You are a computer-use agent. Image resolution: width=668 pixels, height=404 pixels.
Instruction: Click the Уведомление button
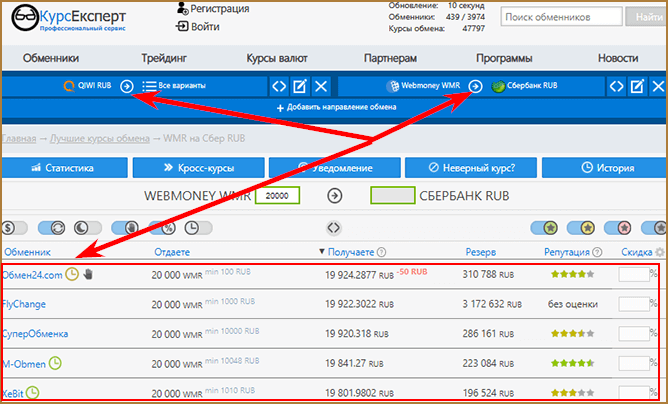click(335, 168)
